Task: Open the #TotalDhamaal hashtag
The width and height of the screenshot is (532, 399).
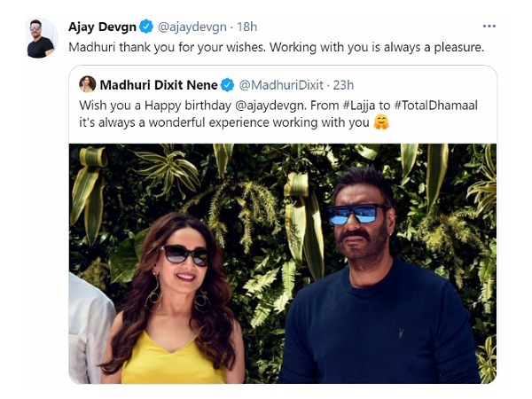Action: [x=436, y=106]
